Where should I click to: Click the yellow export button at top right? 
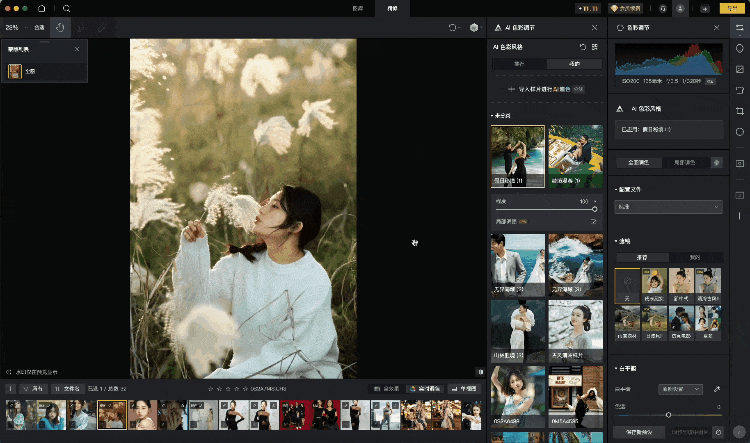point(729,8)
